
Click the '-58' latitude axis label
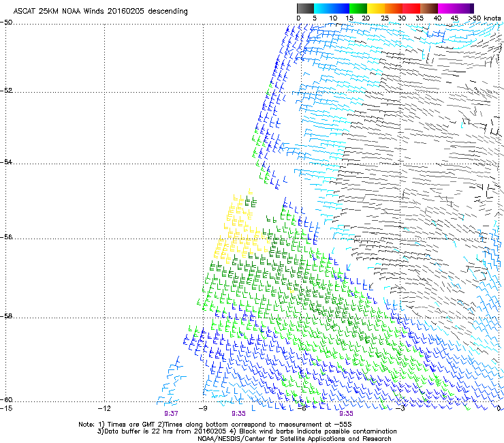6,316
